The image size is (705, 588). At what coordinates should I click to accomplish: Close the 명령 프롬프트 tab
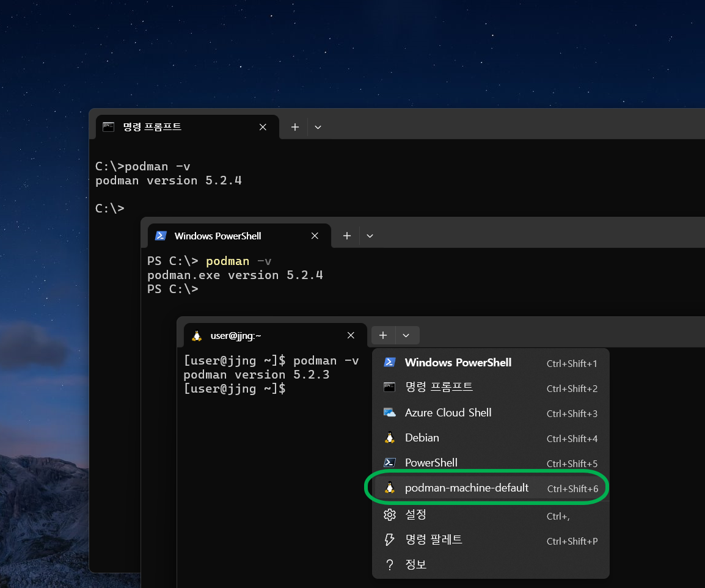[x=263, y=127]
